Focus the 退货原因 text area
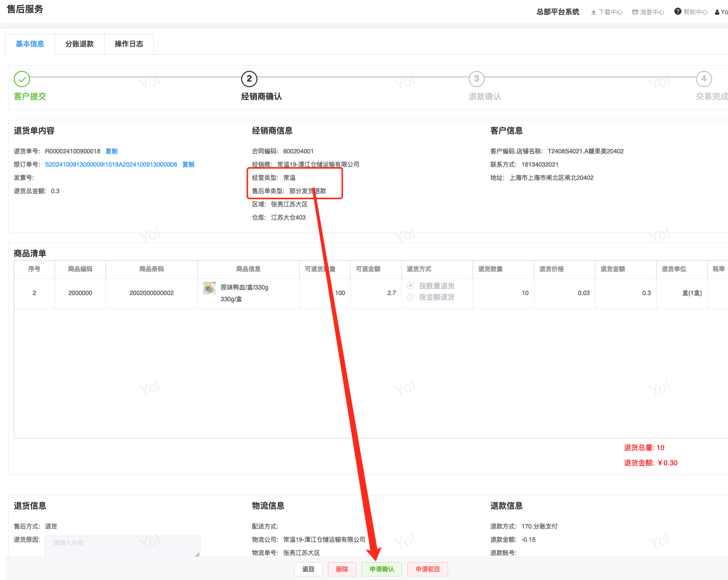Screen dimensions: 728x580 point(122,546)
